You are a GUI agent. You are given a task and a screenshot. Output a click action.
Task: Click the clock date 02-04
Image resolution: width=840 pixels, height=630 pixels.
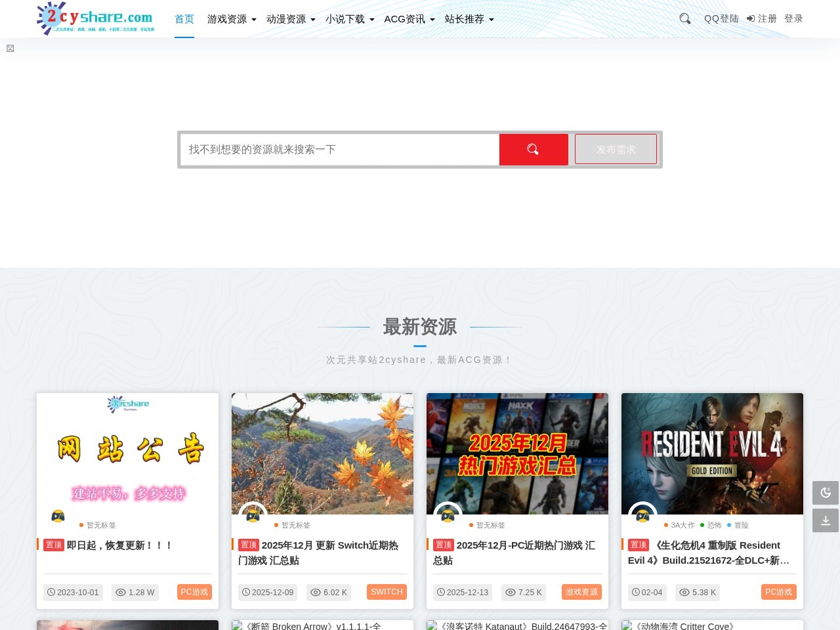[647, 592]
